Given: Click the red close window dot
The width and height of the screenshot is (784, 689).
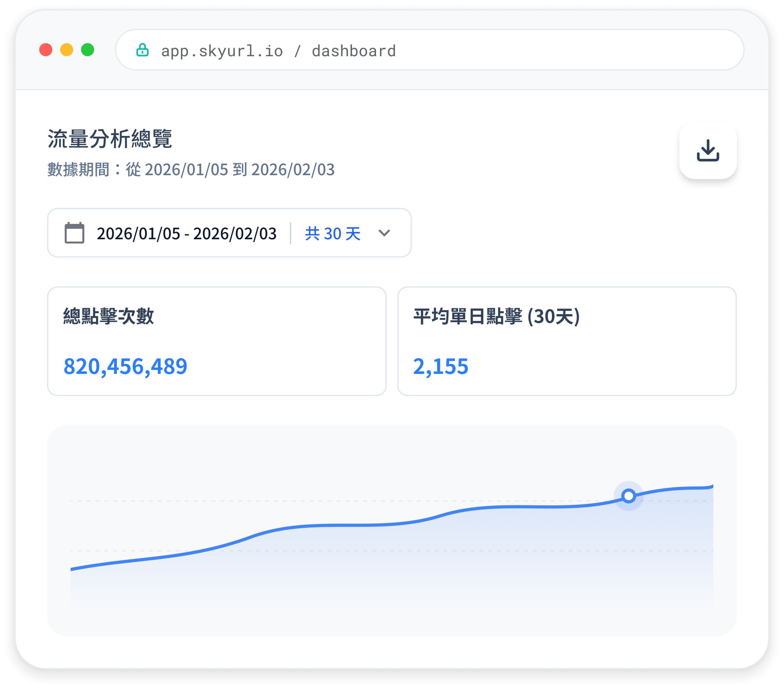Looking at the screenshot, I should point(46,50).
